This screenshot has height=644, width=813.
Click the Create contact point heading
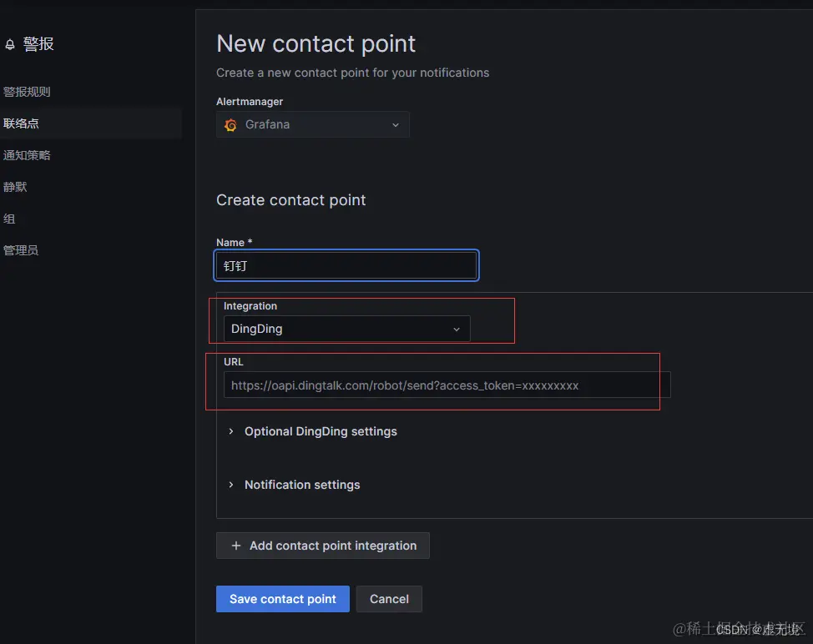pyautogui.click(x=290, y=200)
